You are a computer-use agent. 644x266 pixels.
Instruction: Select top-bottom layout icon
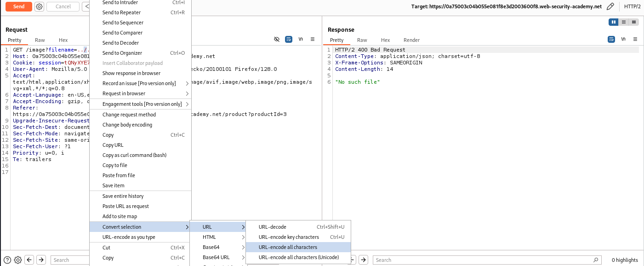coord(624,22)
